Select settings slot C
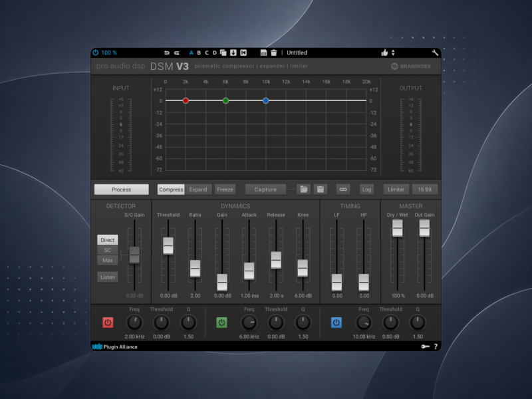This screenshot has width=532, height=399. tap(207, 53)
